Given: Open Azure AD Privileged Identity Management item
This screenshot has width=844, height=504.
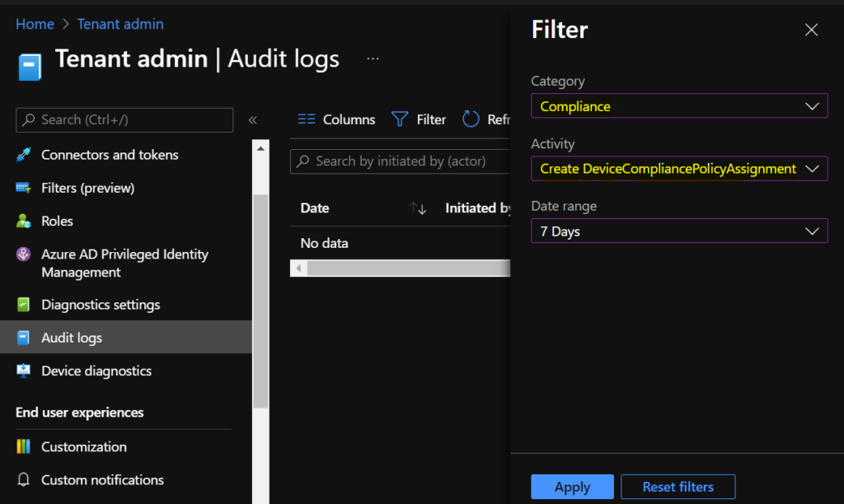Looking at the screenshot, I should tap(126, 263).
